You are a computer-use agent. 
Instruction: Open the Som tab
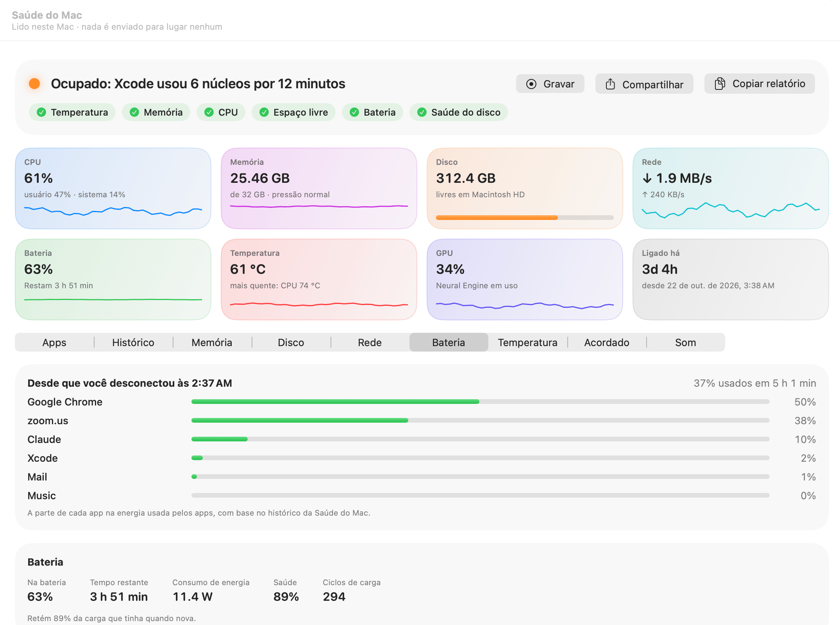click(685, 343)
